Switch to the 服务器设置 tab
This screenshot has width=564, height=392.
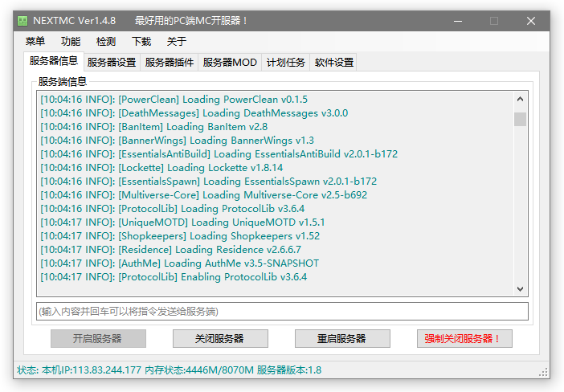tap(112, 62)
